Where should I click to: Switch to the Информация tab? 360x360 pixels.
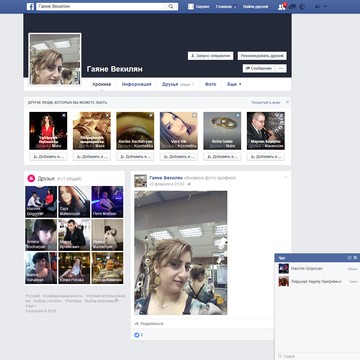pos(136,84)
